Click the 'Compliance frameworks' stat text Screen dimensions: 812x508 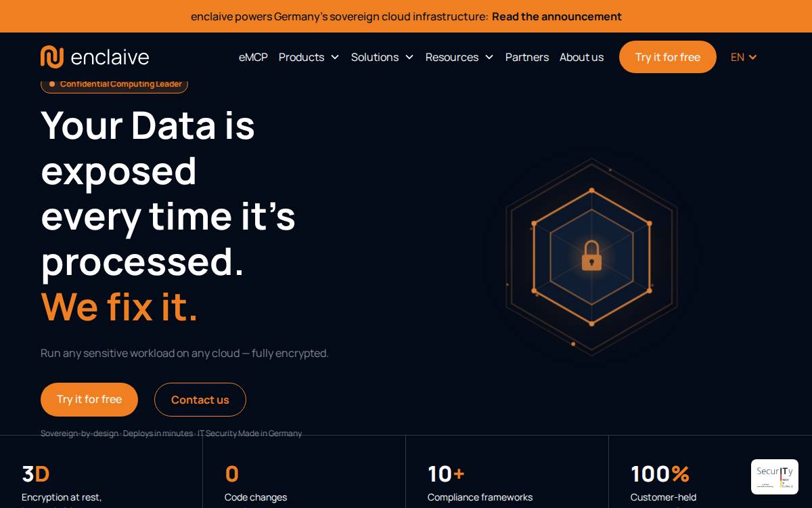click(480, 497)
